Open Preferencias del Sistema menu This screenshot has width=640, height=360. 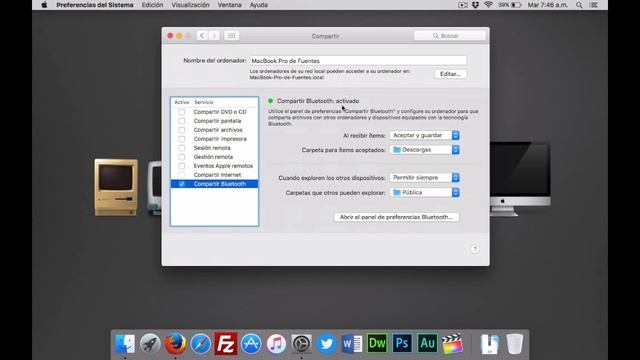click(95, 5)
